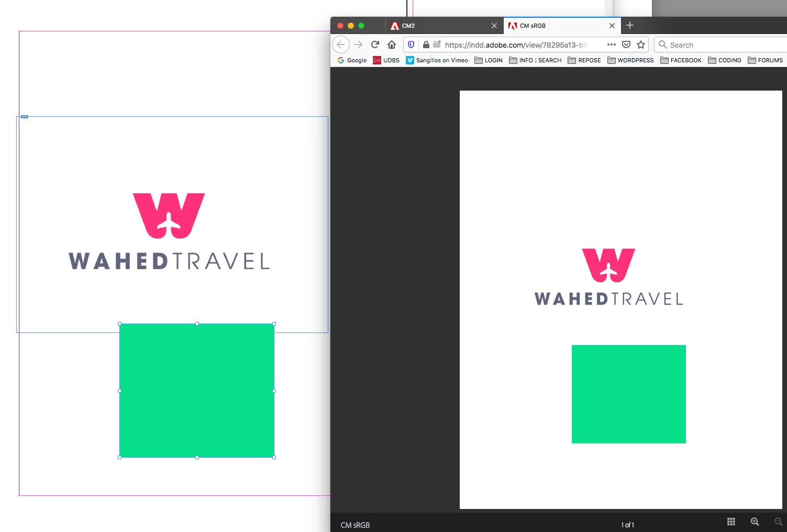Close the CM2 tab
787x532 pixels.
(494, 26)
